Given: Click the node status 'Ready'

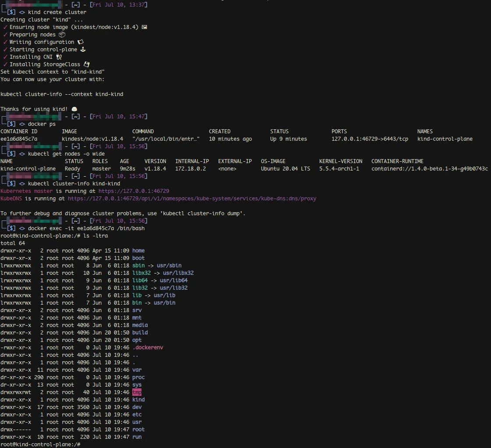Looking at the screenshot, I should [x=72, y=169].
